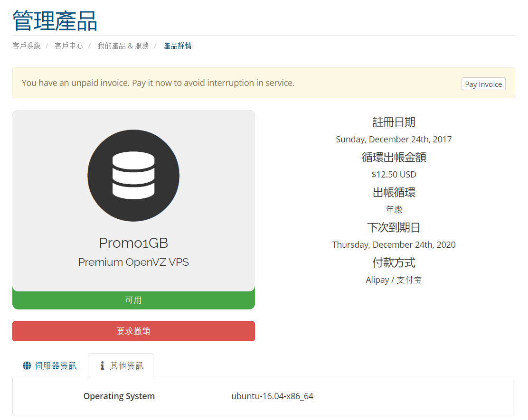Switch to the 伺服器資訊 tab
The height and width of the screenshot is (420, 528).
[x=50, y=366]
